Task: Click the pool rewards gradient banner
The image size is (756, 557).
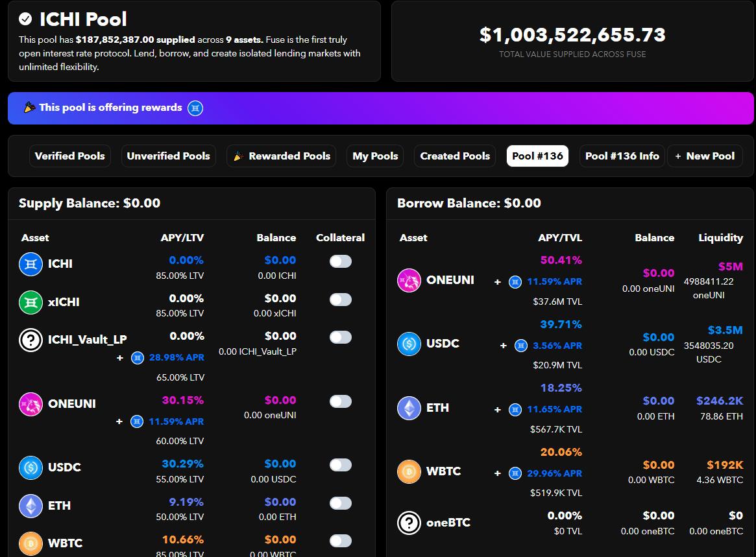Action: click(x=454, y=108)
